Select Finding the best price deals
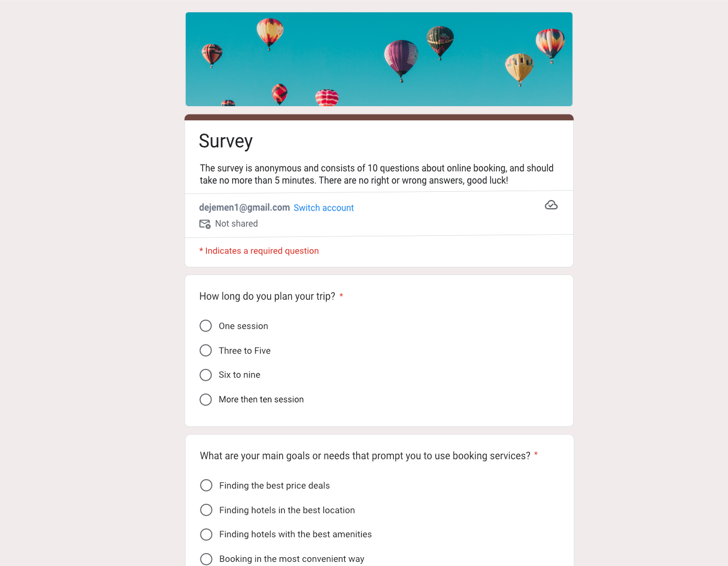This screenshot has height=566, width=728. point(206,486)
